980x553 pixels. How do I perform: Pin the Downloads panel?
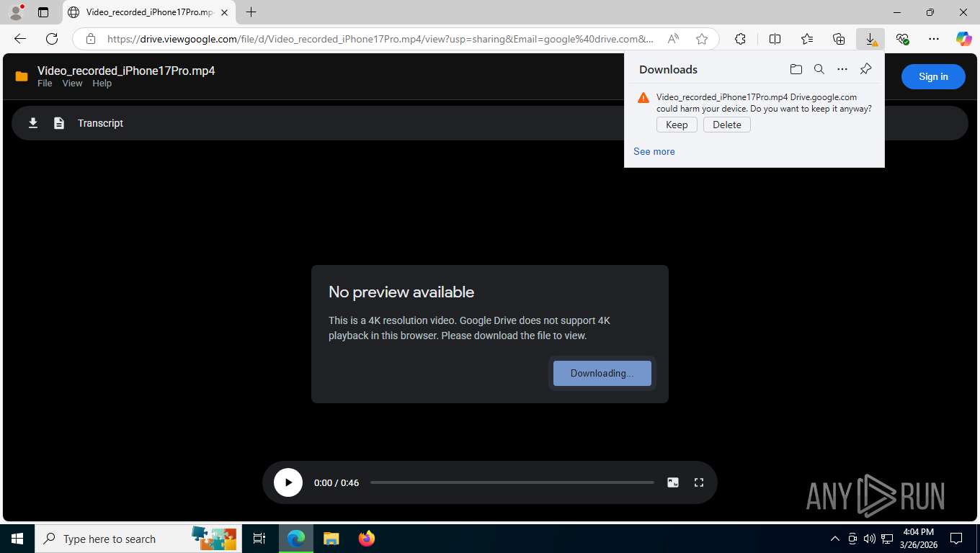[866, 69]
